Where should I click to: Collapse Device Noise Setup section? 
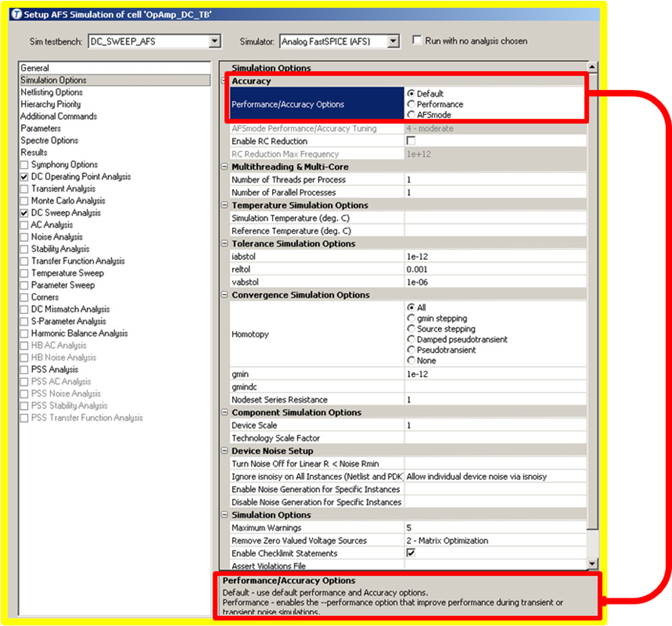(224, 450)
